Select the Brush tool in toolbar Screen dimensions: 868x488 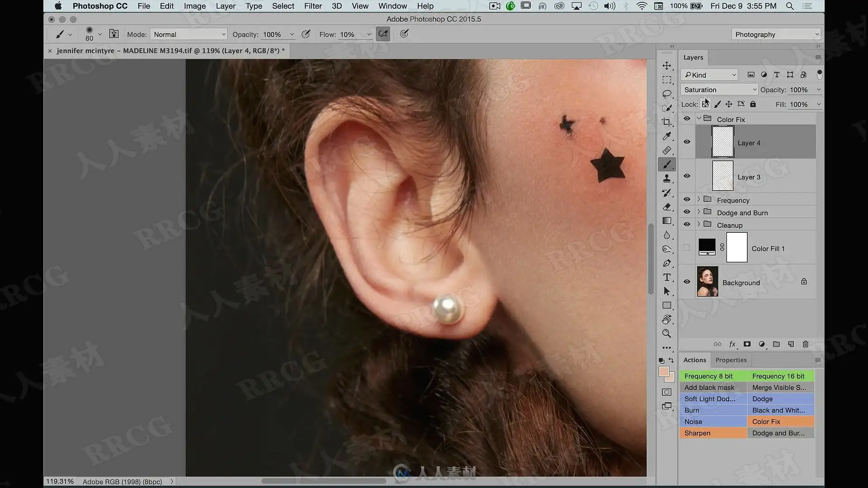[667, 164]
